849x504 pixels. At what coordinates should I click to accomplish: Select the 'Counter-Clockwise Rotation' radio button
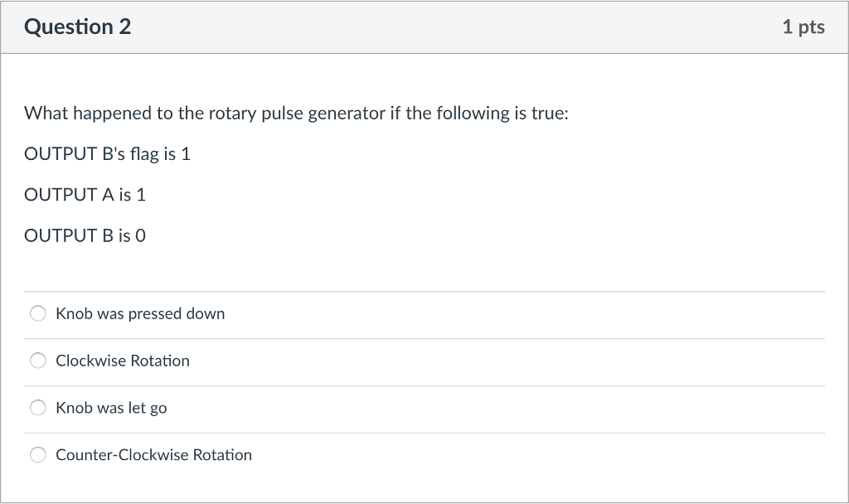pos(37,454)
